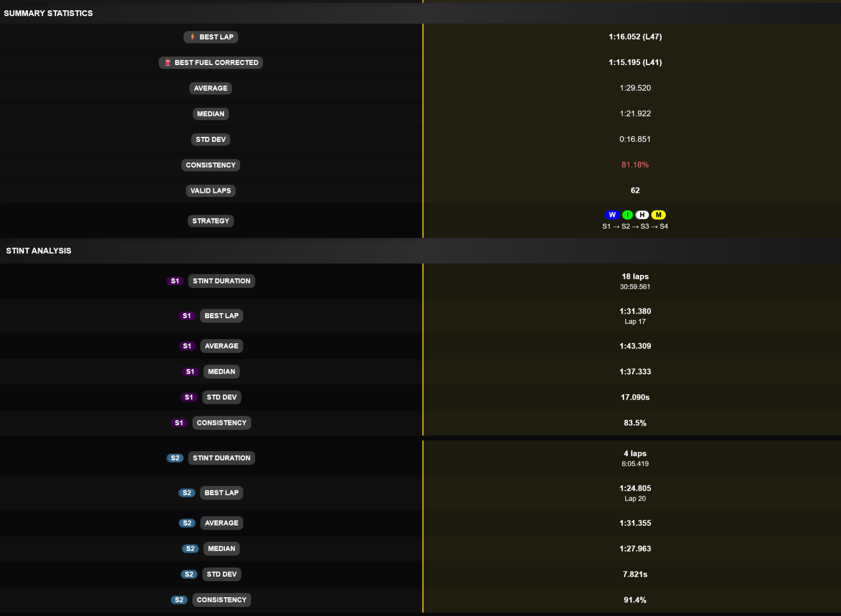Click the fuel pump Best Fuel Corrected icon
The height and width of the screenshot is (616, 841).
click(x=168, y=63)
